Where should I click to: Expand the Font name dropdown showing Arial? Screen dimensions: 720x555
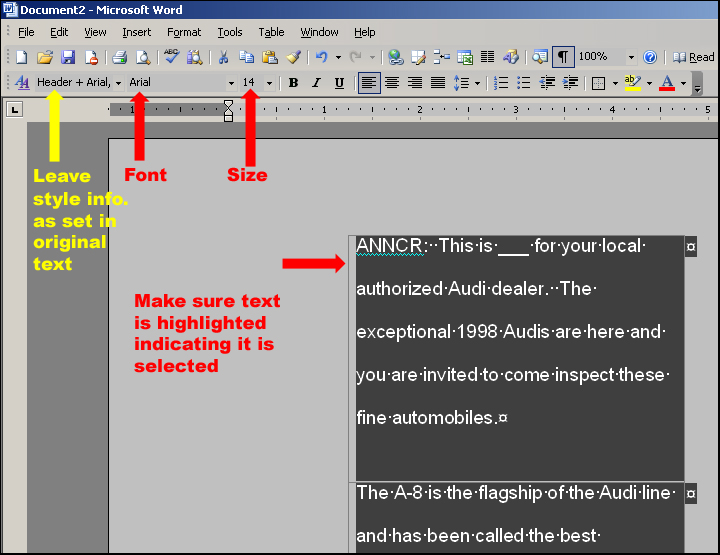click(231, 83)
